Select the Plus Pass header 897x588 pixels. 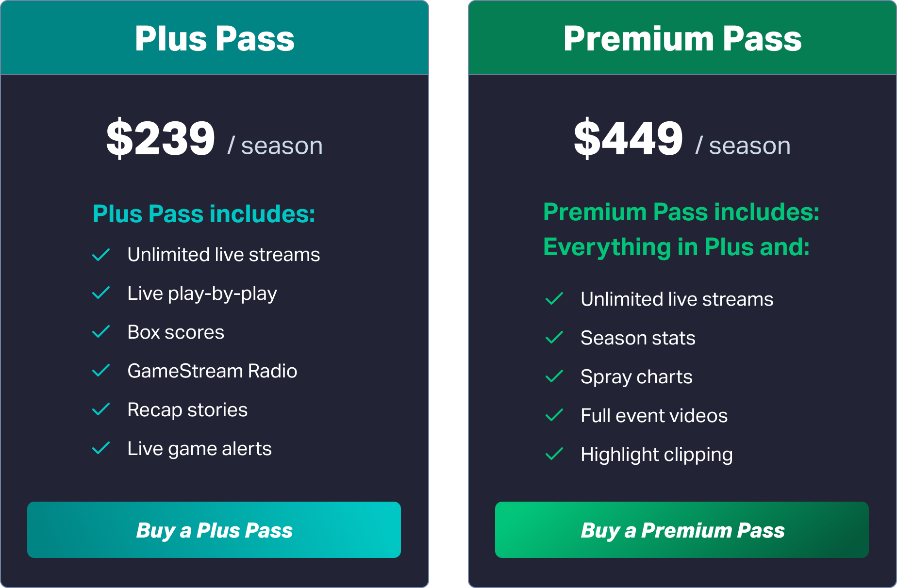pos(215,38)
